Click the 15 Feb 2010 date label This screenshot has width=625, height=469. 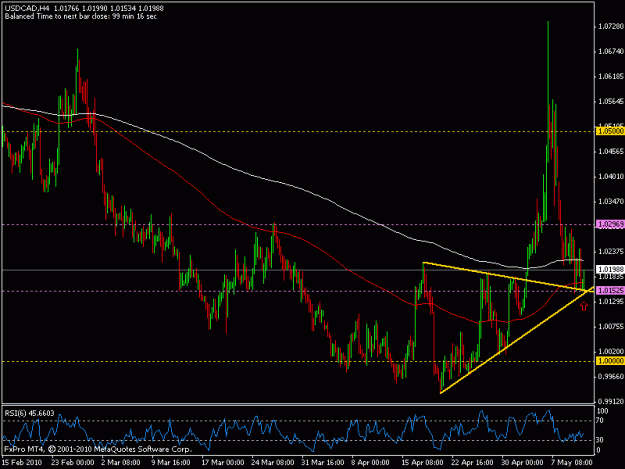[22, 462]
